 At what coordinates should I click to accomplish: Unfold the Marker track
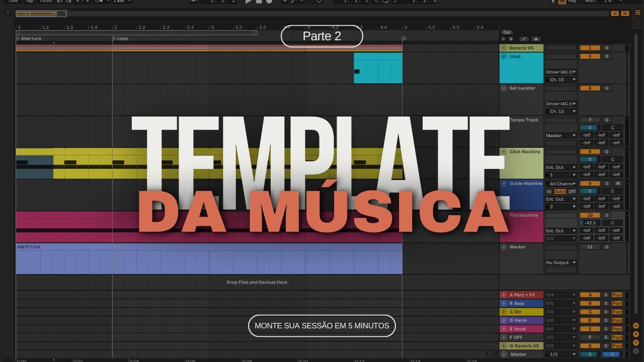(x=504, y=247)
